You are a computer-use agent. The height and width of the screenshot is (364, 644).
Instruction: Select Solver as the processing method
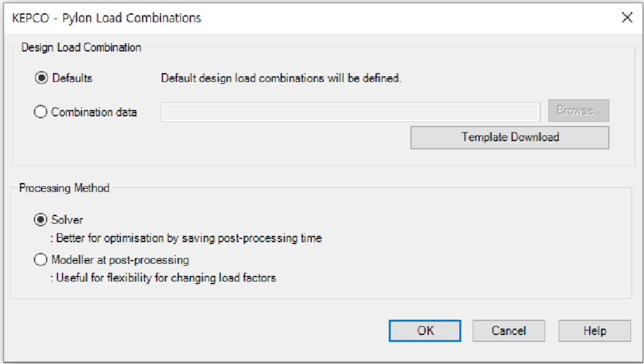click(x=41, y=220)
